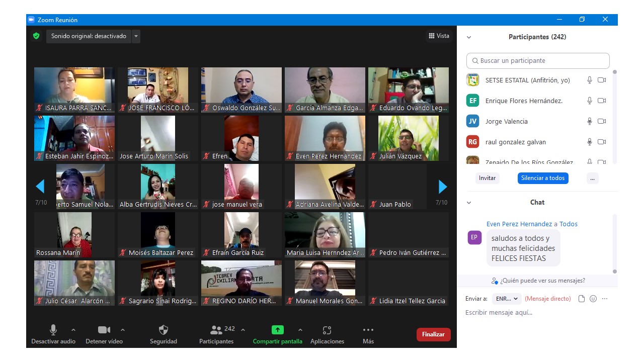Click camera icon of Enrique Flores Hernández
The width and height of the screenshot is (644, 362).
pos(602,101)
